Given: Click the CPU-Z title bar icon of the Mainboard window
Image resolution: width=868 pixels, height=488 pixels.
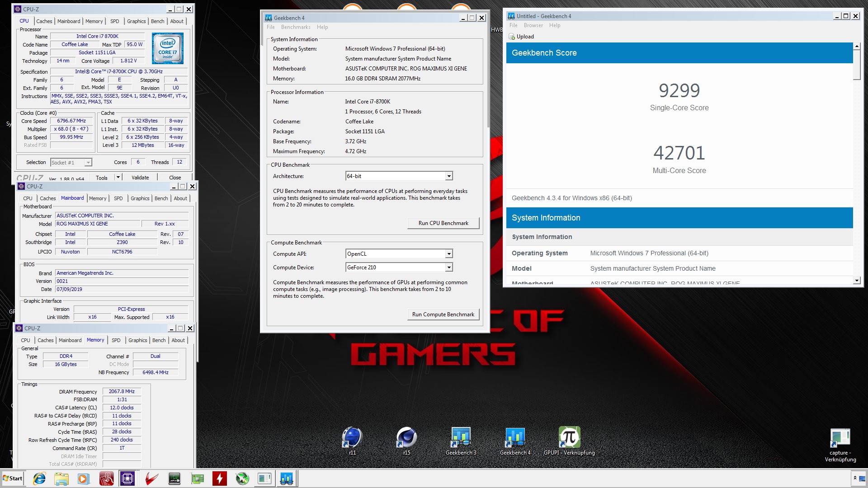Looking at the screenshot, I should coord(21,186).
